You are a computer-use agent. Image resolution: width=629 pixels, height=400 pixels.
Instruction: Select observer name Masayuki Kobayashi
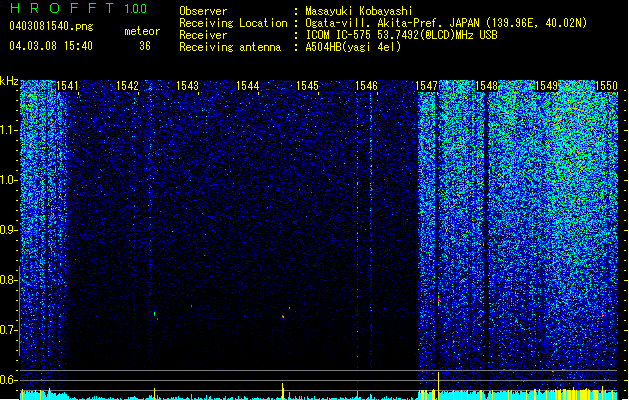[359, 11]
